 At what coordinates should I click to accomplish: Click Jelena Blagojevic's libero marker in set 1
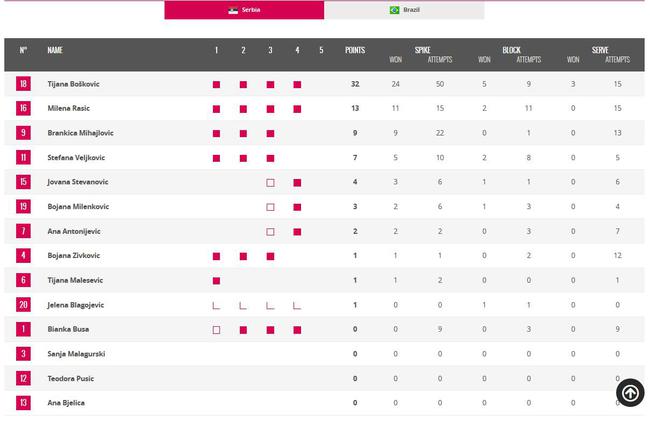216,306
